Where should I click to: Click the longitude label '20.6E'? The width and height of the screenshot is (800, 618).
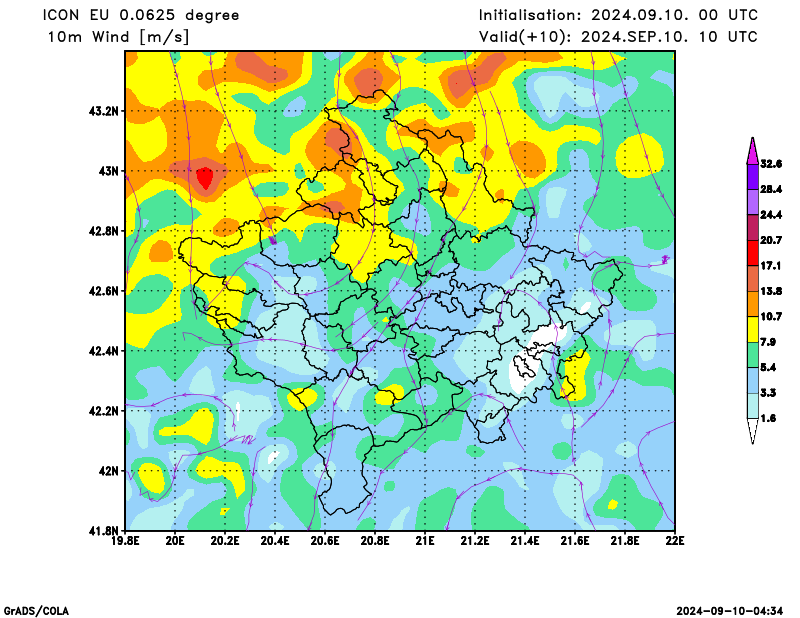coord(325,540)
